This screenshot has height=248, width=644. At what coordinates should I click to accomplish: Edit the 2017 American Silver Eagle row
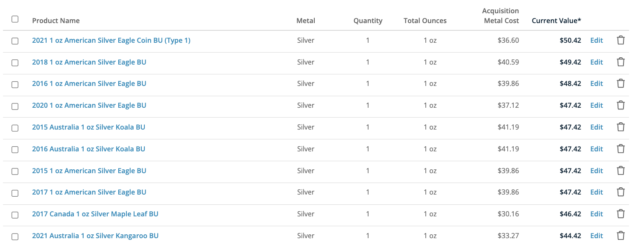(x=597, y=192)
